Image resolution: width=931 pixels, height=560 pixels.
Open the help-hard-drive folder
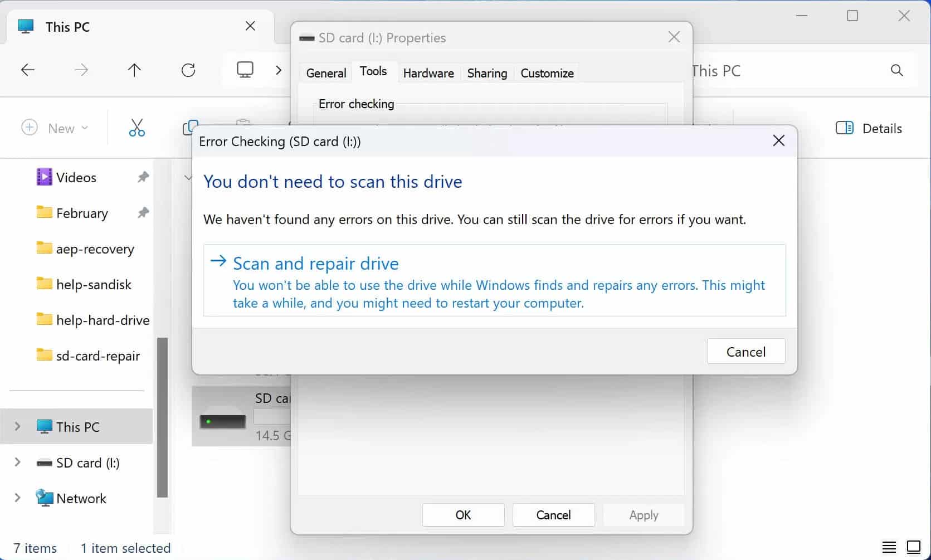pyautogui.click(x=92, y=320)
